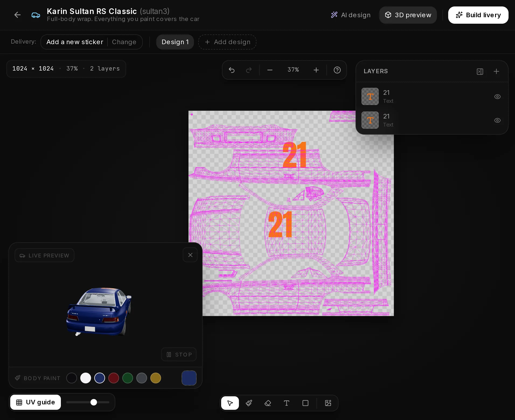Click the 3D car model in live preview
This screenshot has height=420, width=515.
click(x=99, y=311)
